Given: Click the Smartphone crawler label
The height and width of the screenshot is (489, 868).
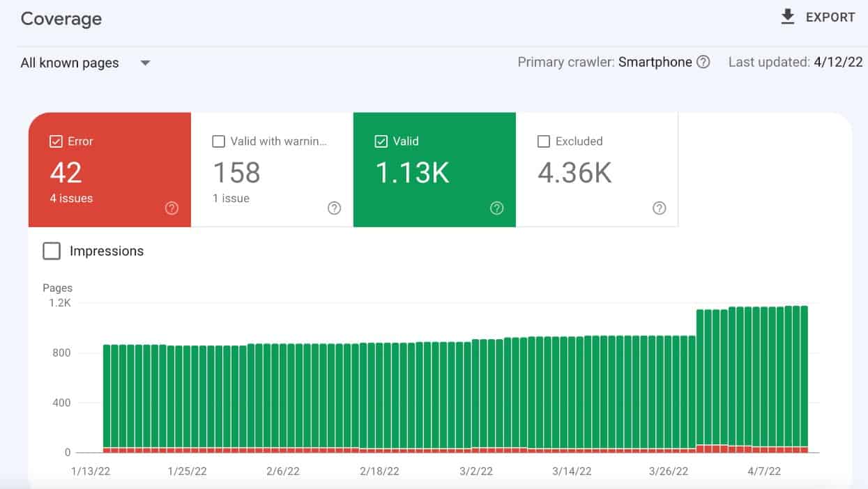Looking at the screenshot, I should point(655,62).
